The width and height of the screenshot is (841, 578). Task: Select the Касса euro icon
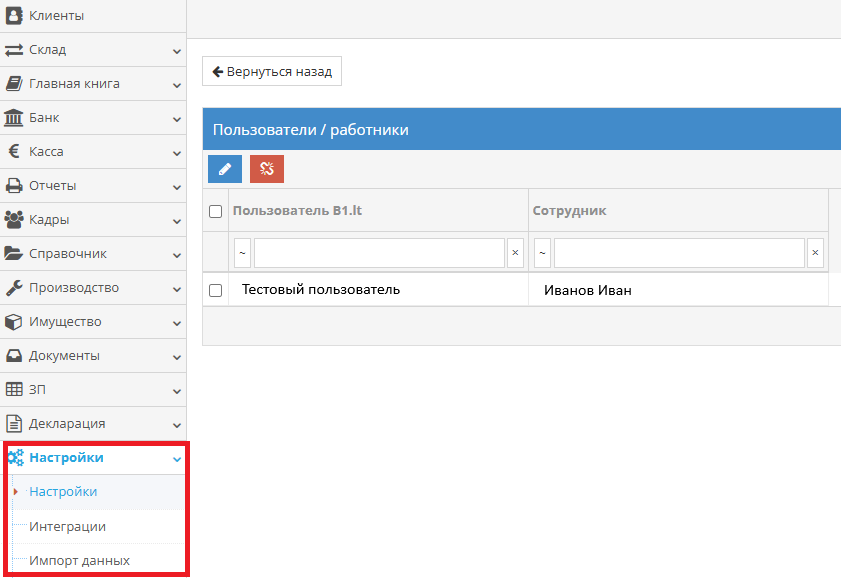14,151
